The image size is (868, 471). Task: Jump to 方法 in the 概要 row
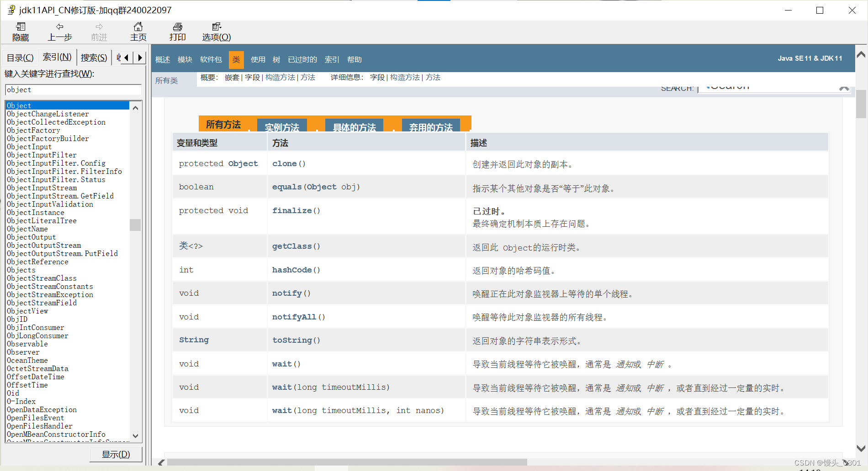point(308,78)
